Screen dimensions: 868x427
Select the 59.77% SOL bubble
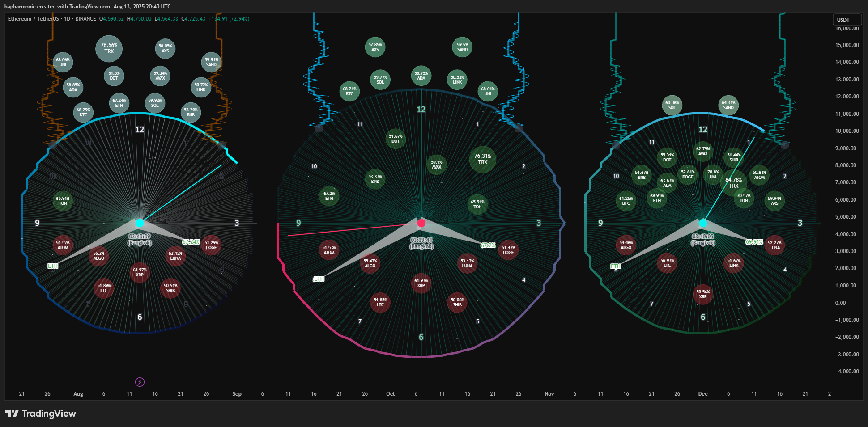[x=380, y=80]
